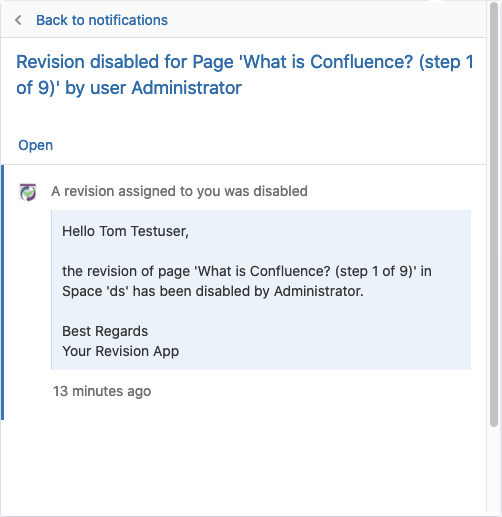This screenshot has width=502, height=517.
Task: Select 'A revision assigned to you was disabled' text
Action: (x=179, y=191)
